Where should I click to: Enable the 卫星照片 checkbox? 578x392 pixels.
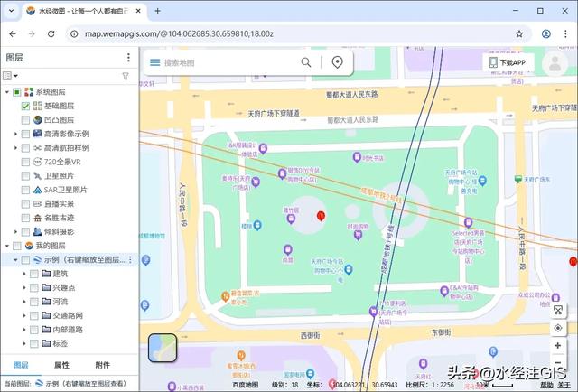(25, 176)
